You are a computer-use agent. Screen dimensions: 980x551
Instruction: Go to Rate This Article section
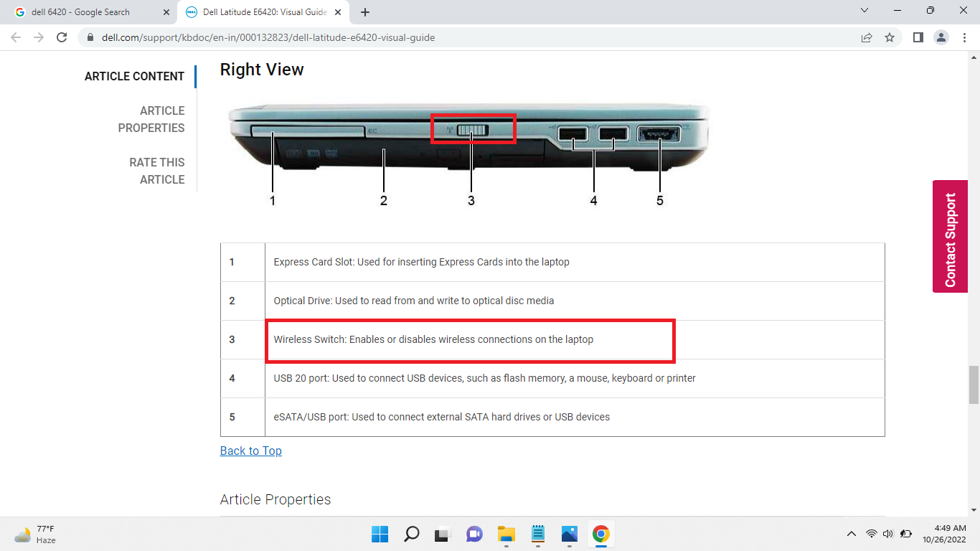[x=157, y=171]
